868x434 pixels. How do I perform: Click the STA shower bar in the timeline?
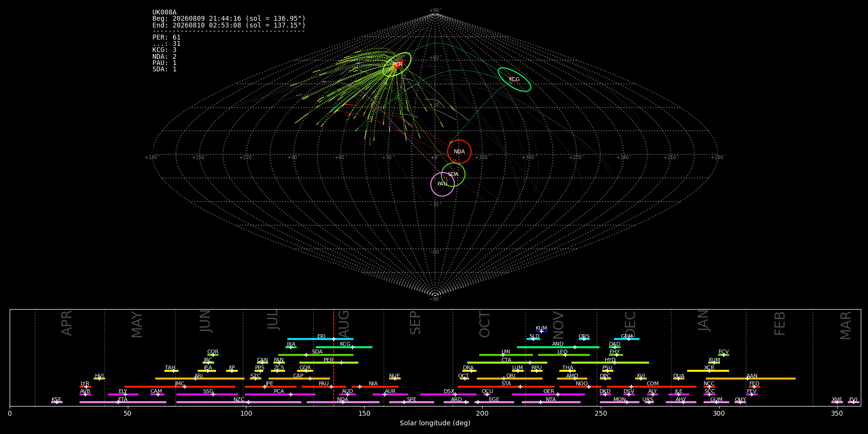(x=506, y=387)
